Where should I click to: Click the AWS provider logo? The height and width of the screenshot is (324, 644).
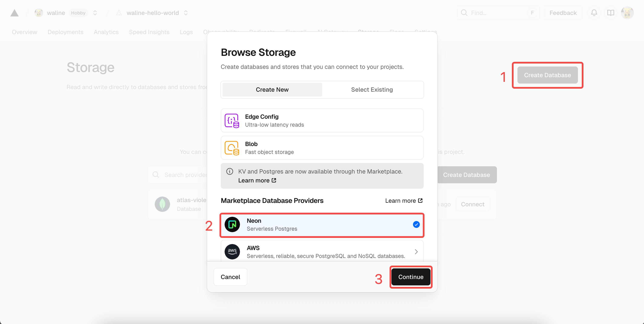(x=232, y=252)
